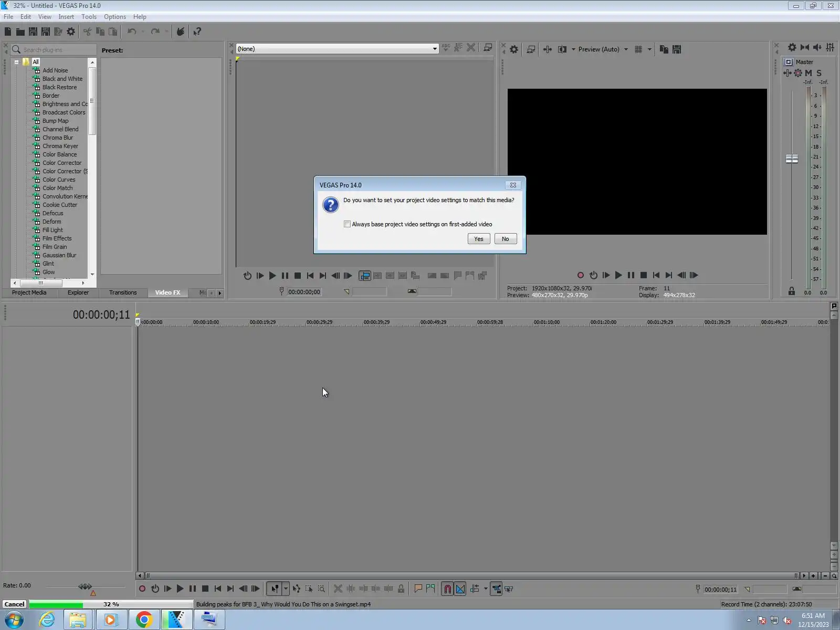840x630 pixels.
Task: Enable always base project settings checkbox
Action: point(347,224)
